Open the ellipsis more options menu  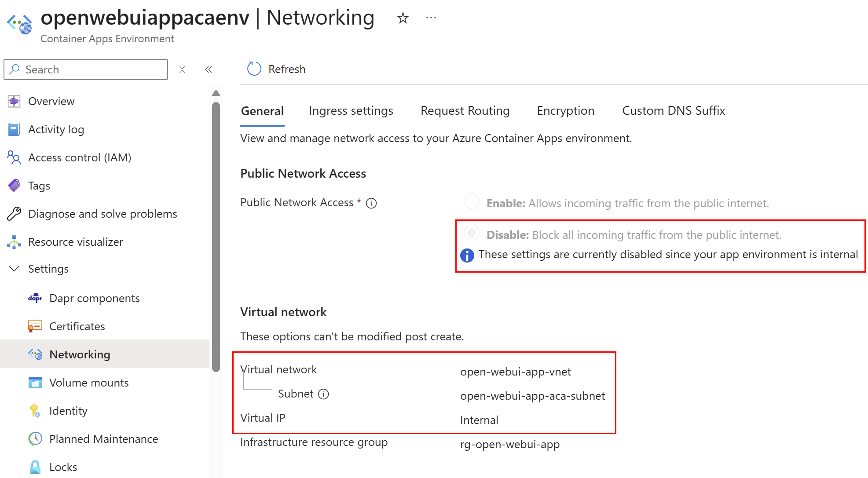pos(431,18)
